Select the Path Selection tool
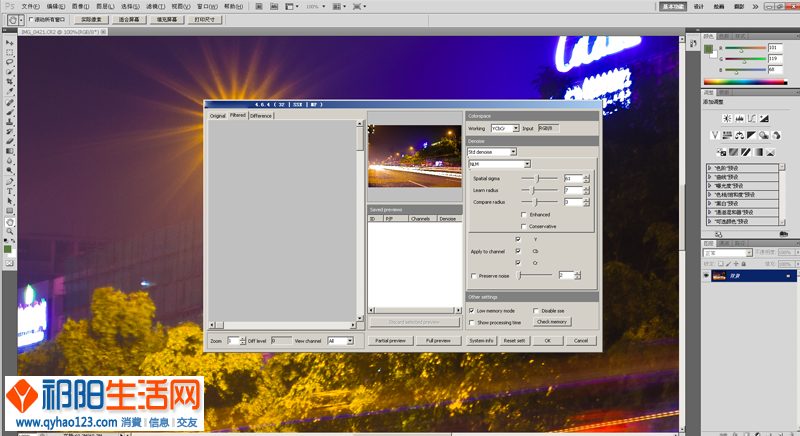This screenshot has height=436, width=800. tap(9, 201)
